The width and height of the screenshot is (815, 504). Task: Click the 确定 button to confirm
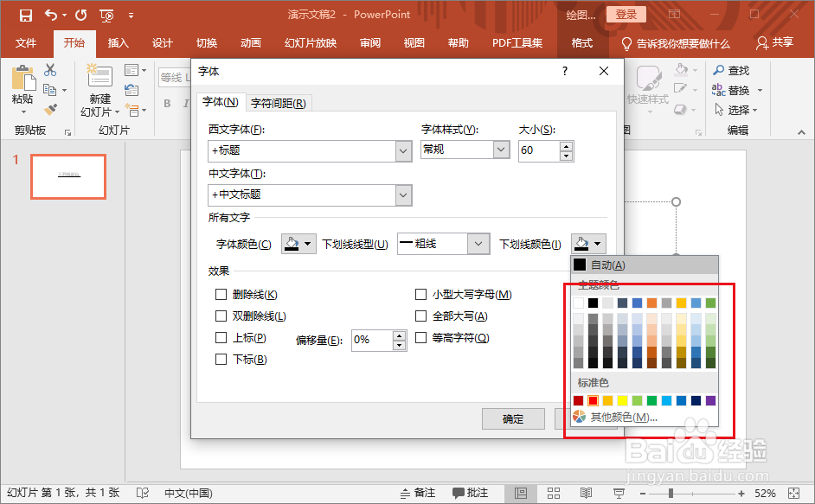(513, 418)
